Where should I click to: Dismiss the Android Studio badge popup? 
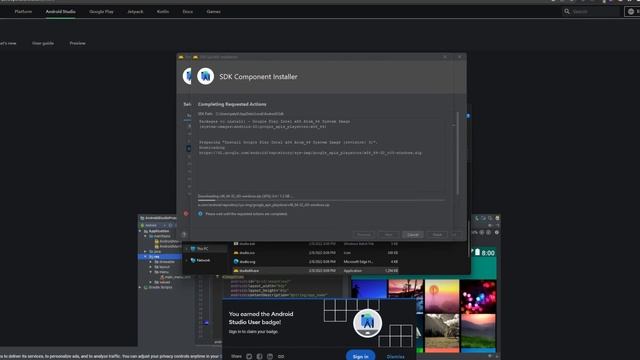(x=396, y=356)
